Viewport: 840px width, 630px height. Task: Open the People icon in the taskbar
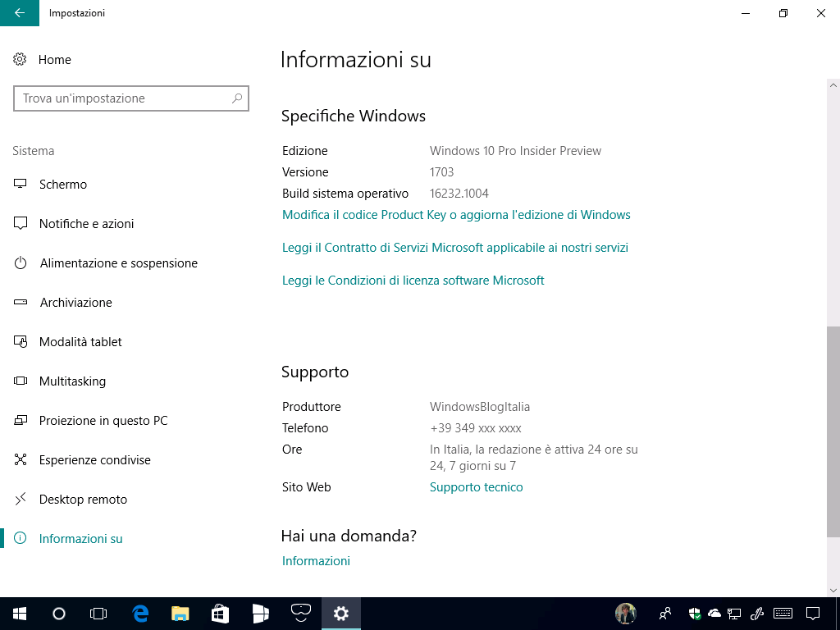pos(665,614)
